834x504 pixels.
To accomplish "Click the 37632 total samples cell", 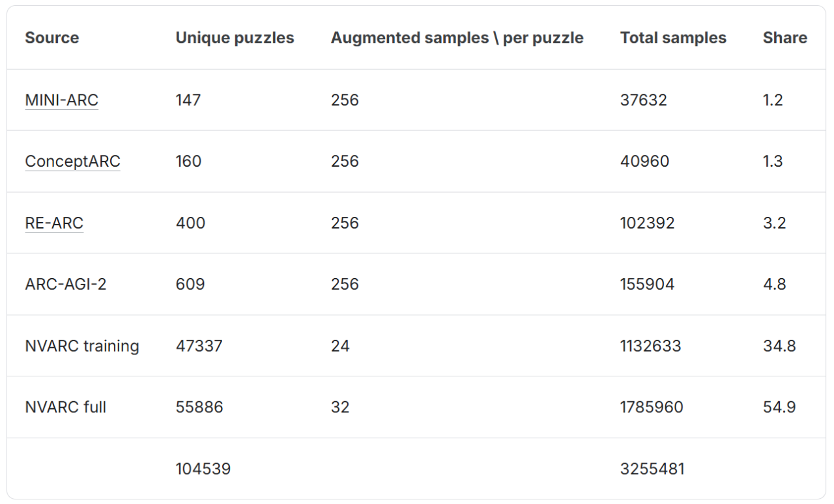I will pos(643,100).
